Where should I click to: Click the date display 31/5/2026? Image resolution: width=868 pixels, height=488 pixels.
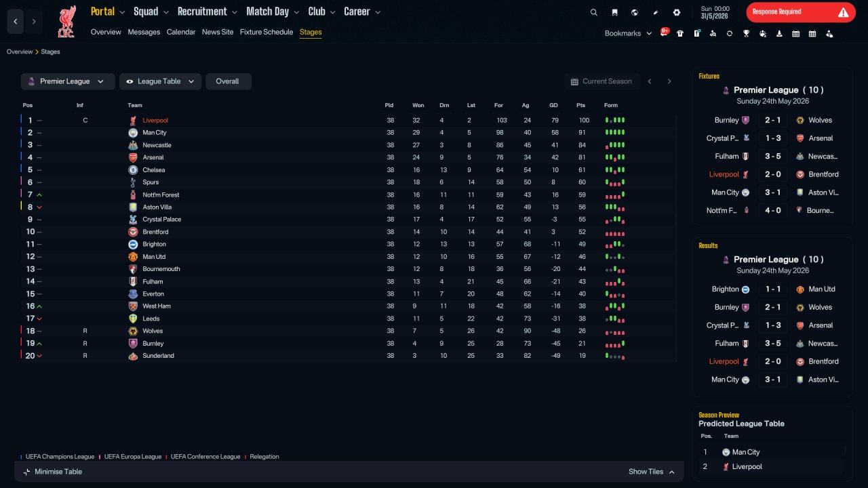pyautogui.click(x=715, y=16)
